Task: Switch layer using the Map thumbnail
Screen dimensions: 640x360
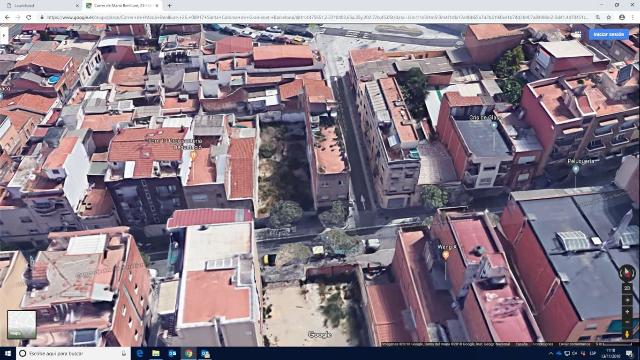Action: 22,324
